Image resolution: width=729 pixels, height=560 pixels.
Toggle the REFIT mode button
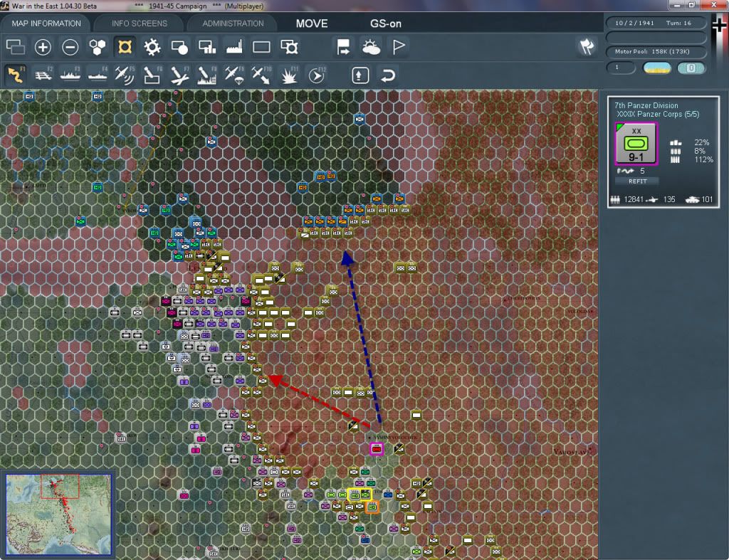(637, 181)
